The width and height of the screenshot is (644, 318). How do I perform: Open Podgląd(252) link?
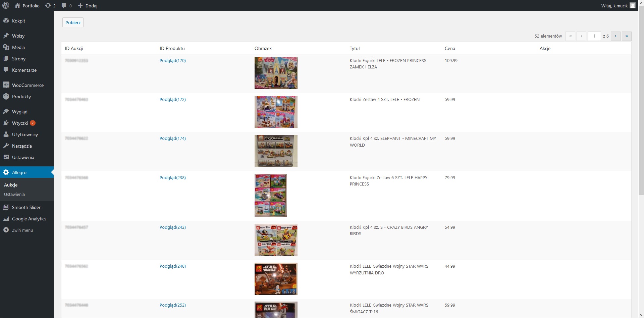coord(173,305)
